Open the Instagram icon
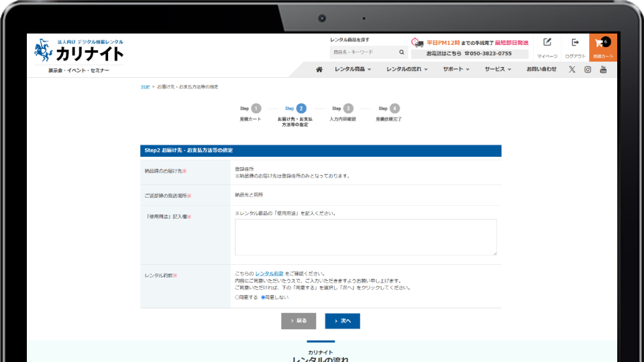The width and height of the screenshot is (644, 362). click(x=588, y=69)
